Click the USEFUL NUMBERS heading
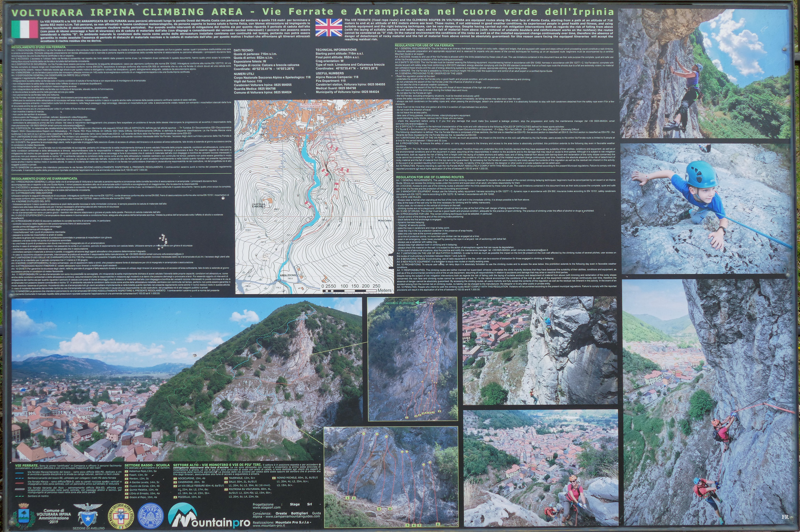The width and height of the screenshot is (800, 532). click(330, 73)
